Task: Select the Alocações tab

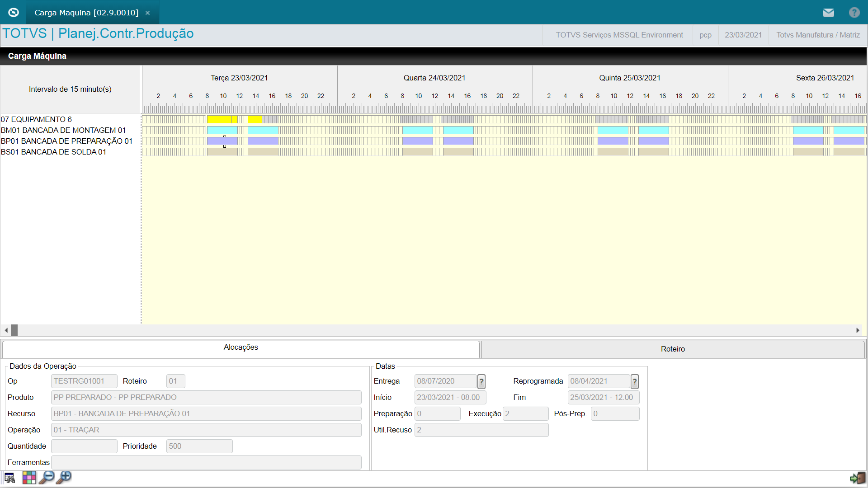Action: click(x=241, y=347)
